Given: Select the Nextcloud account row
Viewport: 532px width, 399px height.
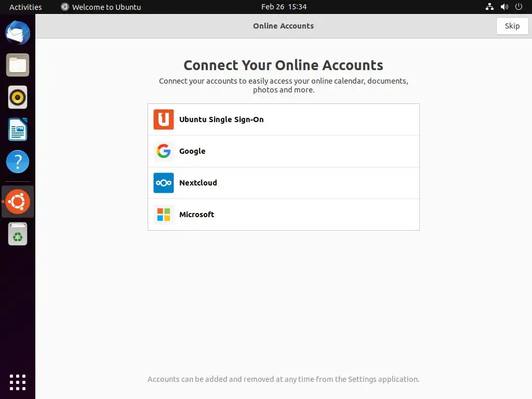Looking at the screenshot, I should [284, 183].
